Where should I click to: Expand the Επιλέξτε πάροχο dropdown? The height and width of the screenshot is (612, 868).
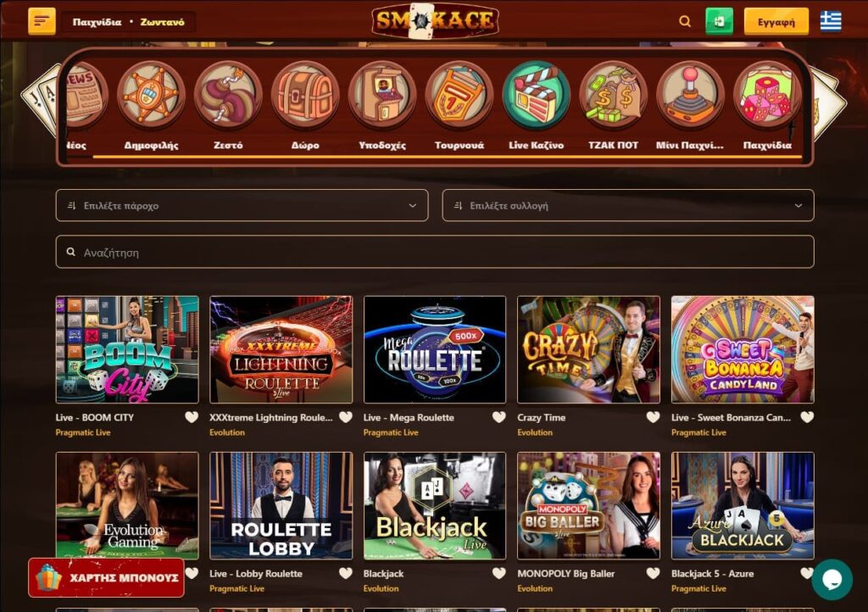[242, 205]
